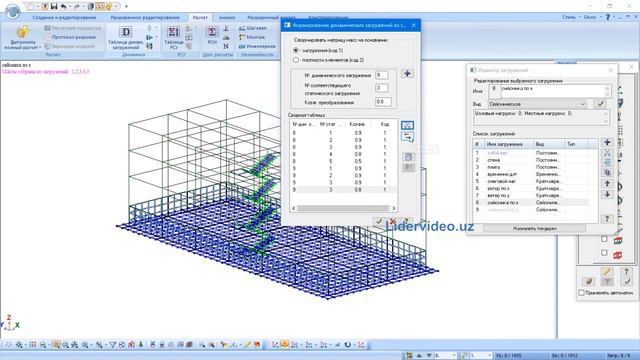Open the LIRA application round menu button

[13, 11]
